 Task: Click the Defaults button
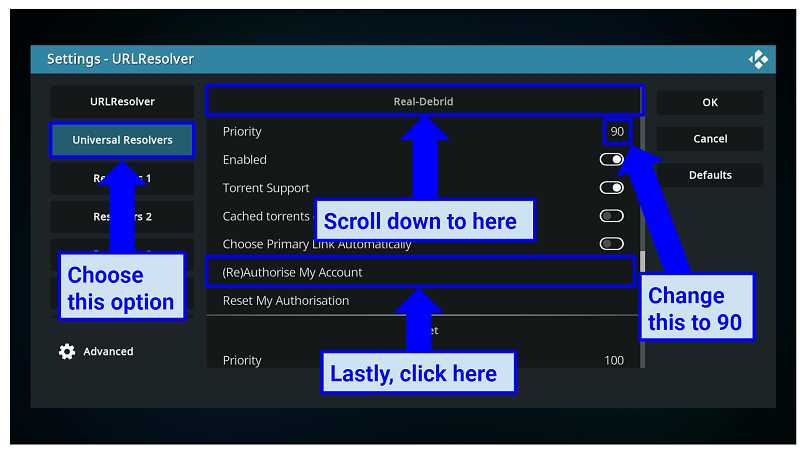(710, 175)
